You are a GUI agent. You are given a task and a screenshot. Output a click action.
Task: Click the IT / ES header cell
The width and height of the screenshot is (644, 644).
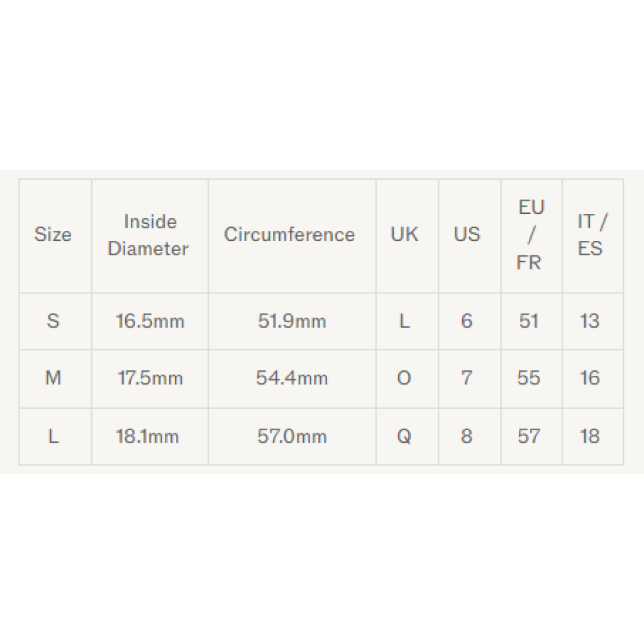[x=591, y=235]
